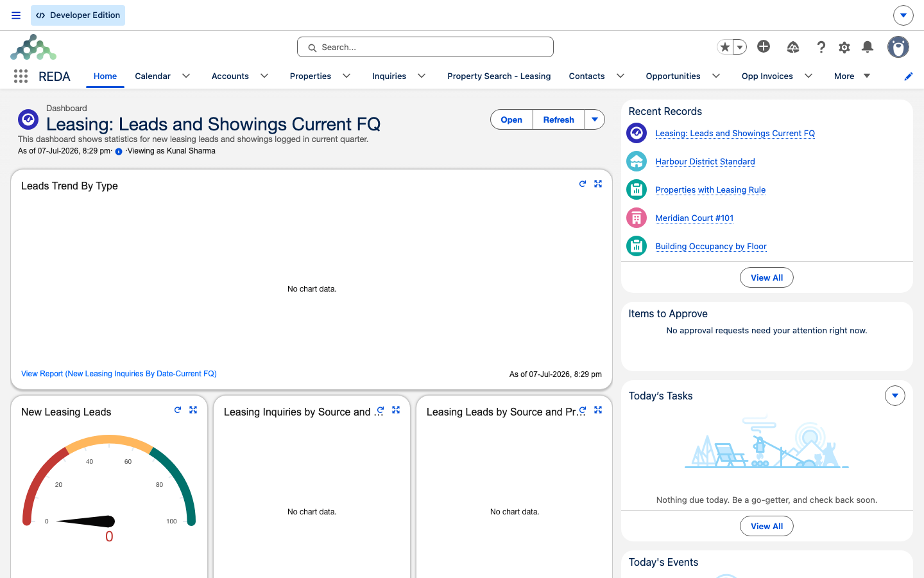Expand the Calendar tab dropdown chevron
Image resolution: width=924 pixels, height=578 pixels.
186,76
